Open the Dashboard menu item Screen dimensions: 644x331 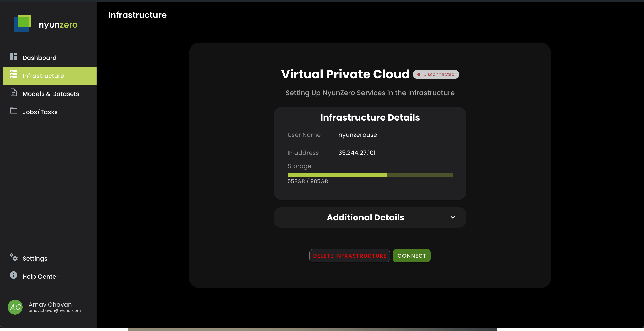click(39, 58)
